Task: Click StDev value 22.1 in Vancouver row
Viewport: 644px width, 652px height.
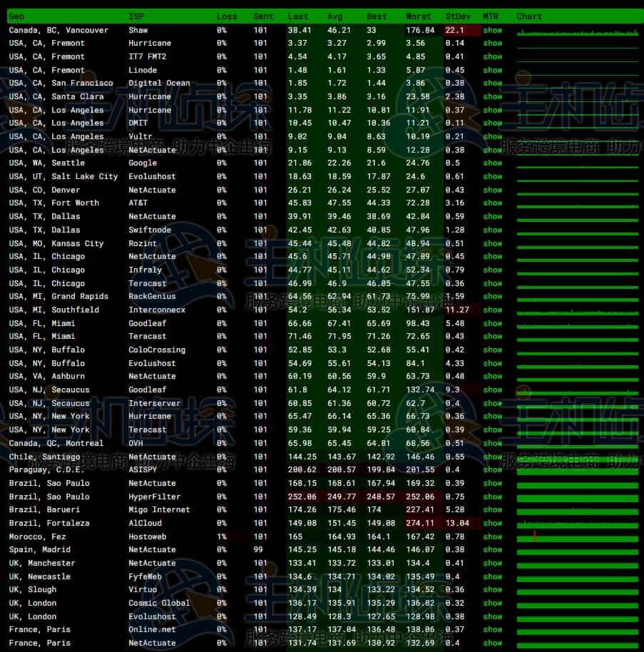Action: coord(454,31)
